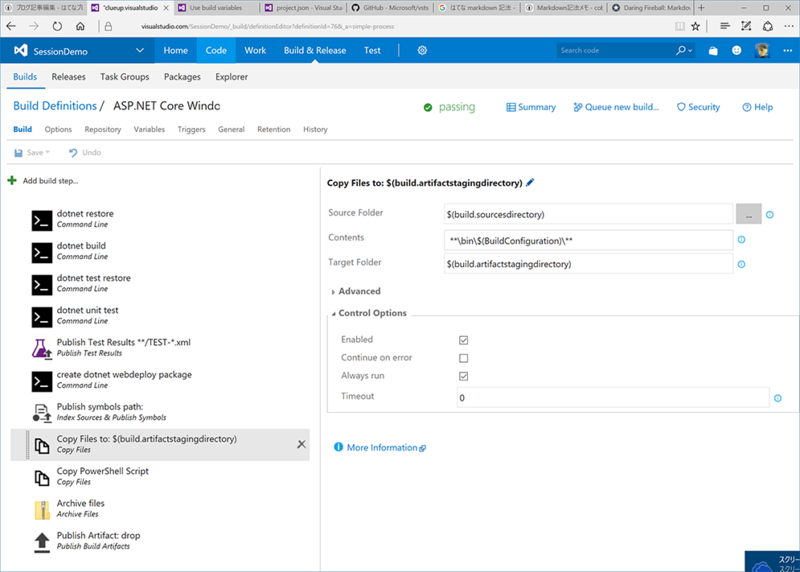Toggle the Always run checkbox
This screenshot has width=800, height=572.
coord(463,376)
